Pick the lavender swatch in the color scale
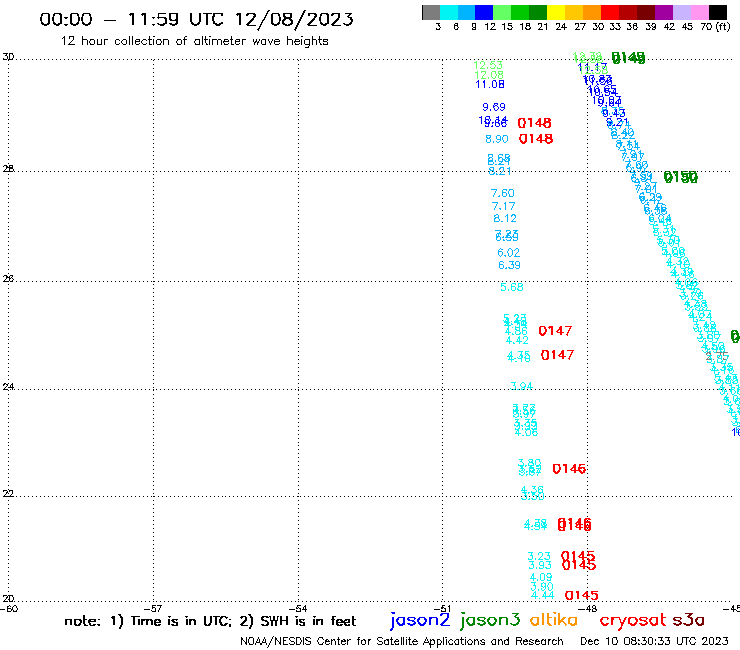This screenshot has height=650, width=740. (682, 12)
